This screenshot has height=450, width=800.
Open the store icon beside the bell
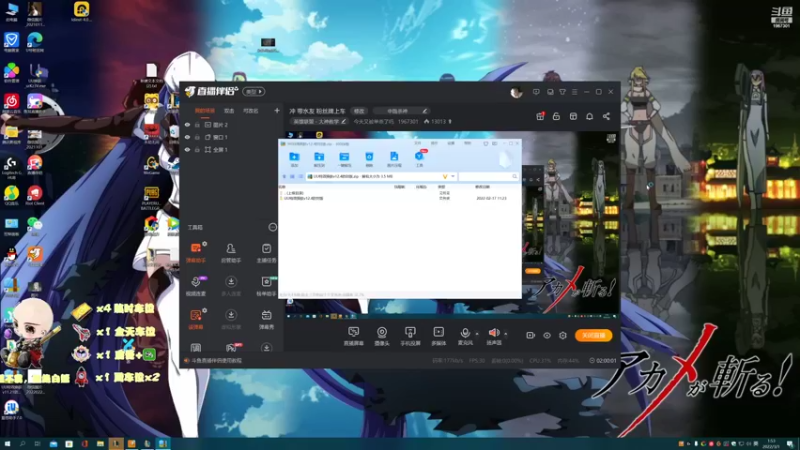coord(573,116)
